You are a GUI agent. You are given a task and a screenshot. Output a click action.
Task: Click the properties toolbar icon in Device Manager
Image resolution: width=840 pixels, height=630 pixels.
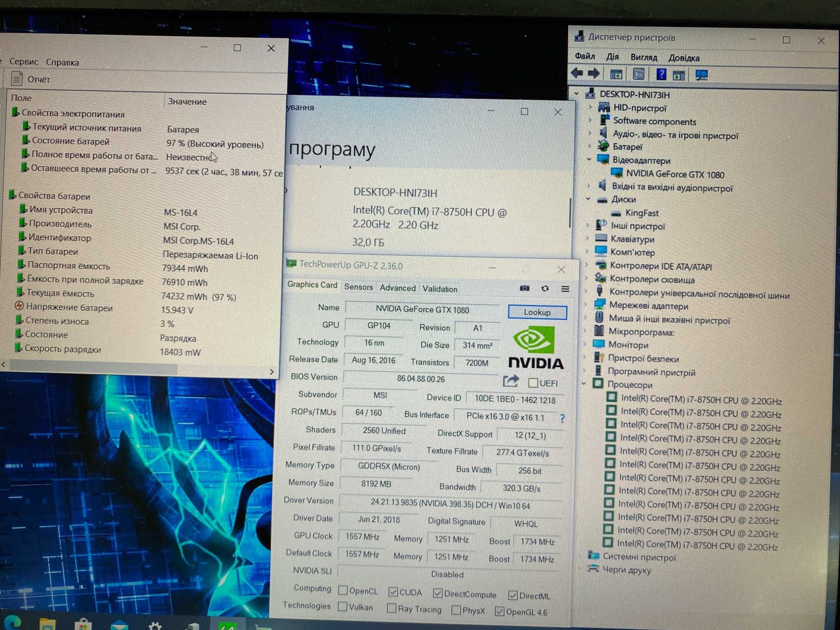[638, 74]
